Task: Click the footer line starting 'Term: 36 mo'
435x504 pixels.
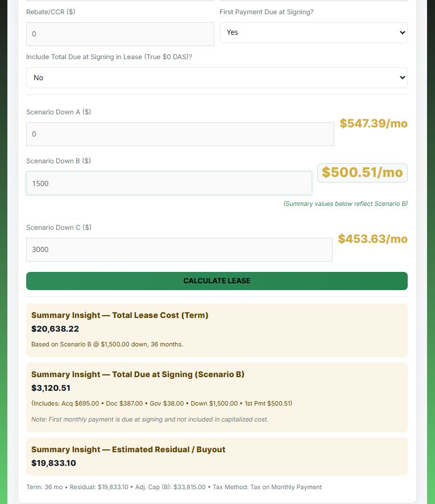Action: [174, 487]
